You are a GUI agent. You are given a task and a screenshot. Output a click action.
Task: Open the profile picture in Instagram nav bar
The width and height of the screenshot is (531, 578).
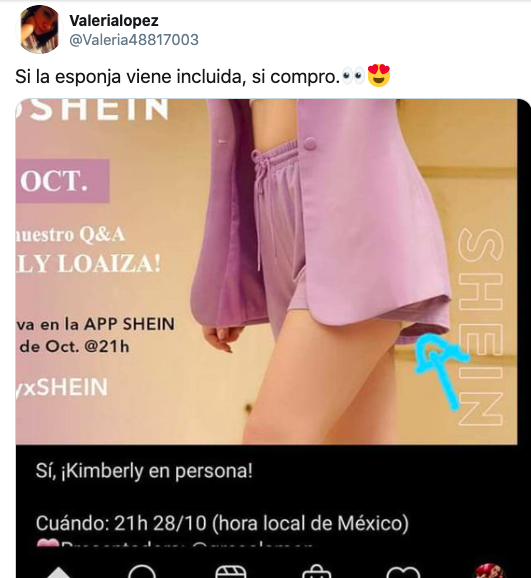tap(489, 571)
